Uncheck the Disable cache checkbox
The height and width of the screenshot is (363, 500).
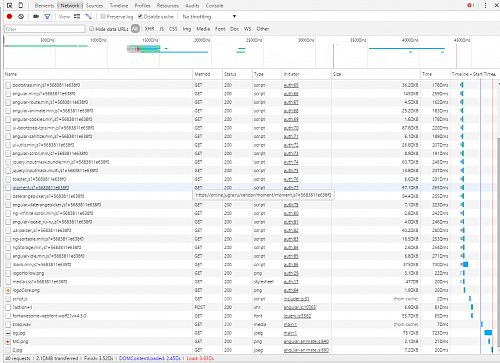[x=140, y=16]
